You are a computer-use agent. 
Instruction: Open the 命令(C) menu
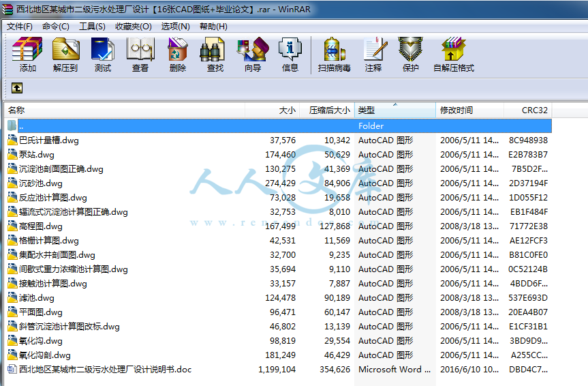coord(55,27)
